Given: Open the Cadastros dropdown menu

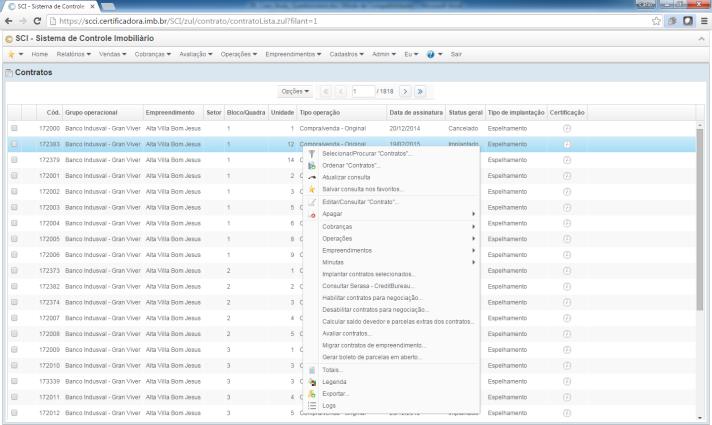Looking at the screenshot, I should click(346, 54).
